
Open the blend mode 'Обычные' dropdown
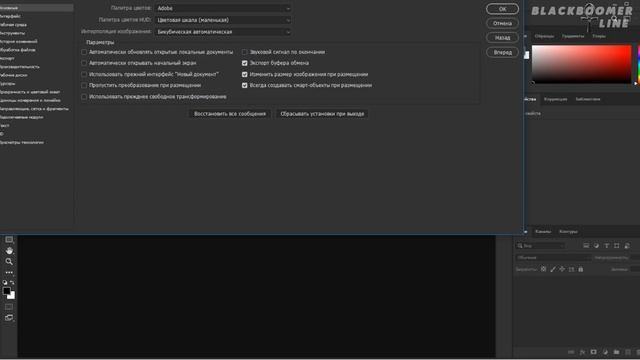click(553, 258)
